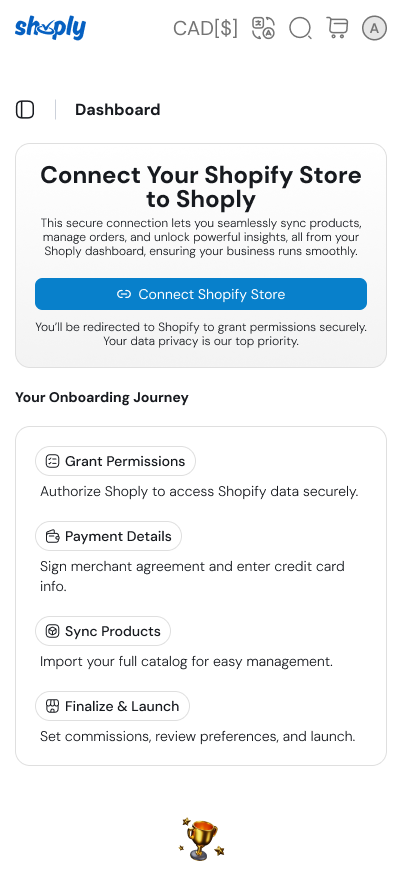Click the Your Onboarding Journey heading
Image resolution: width=402 pixels, height=874 pixels.
pyautogui.click(x=102, y=397)
